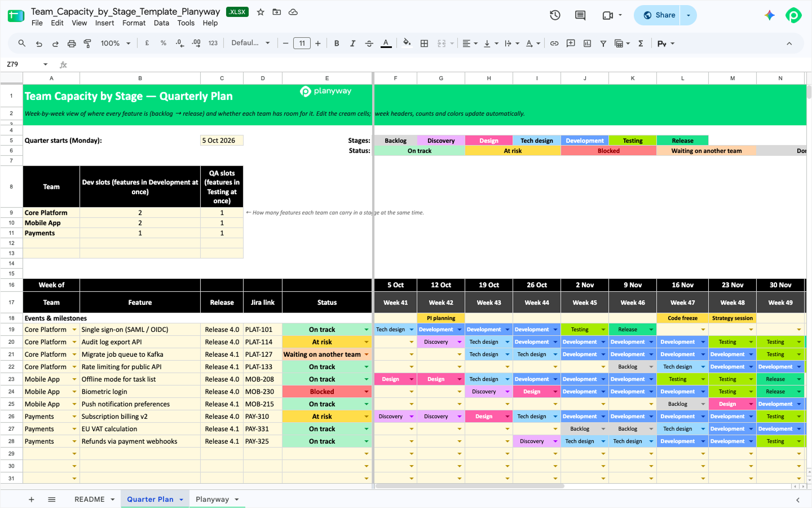Screen dimensions: 812x508
Task: Click the insert link icon
Action: pos(554,43)
